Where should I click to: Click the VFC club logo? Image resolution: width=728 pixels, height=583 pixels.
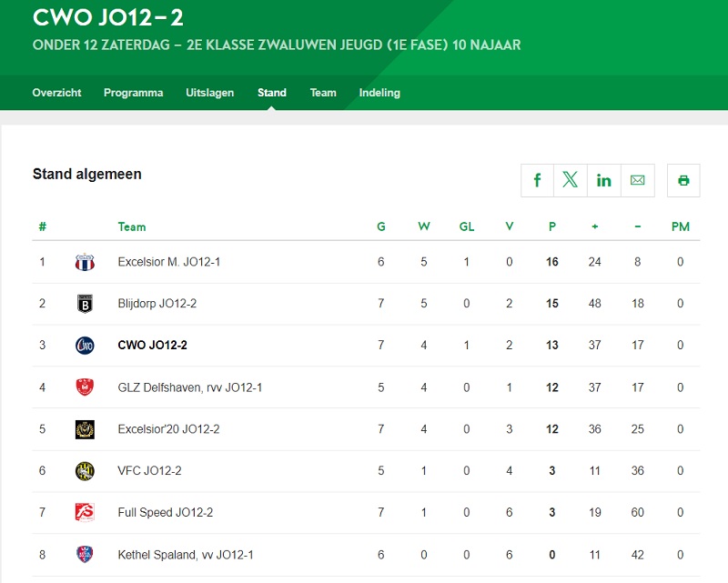pyautogui.click(x=85, y=471)
